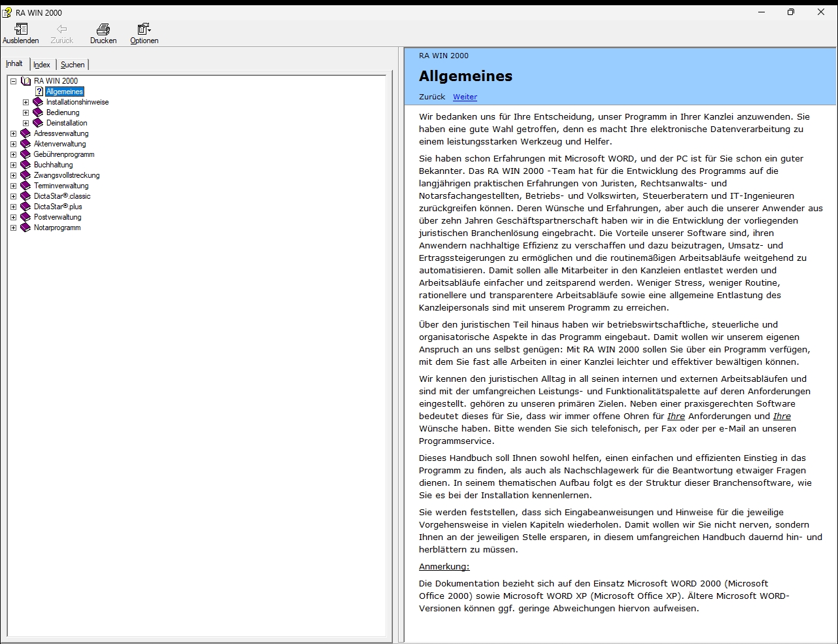Viewport: 838px width, 644px height.
Task: Click the book icon beside Buchhaltung
Action: point(25,165)
